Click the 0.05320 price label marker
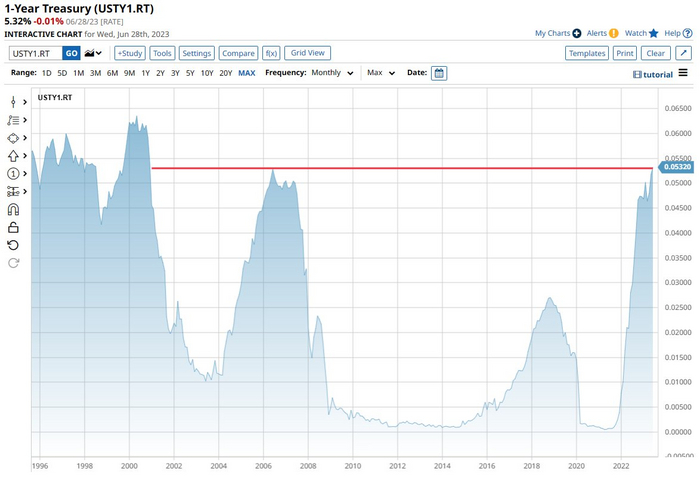The height and width of the screenshot is (478, 700). (x=676, y=167)
